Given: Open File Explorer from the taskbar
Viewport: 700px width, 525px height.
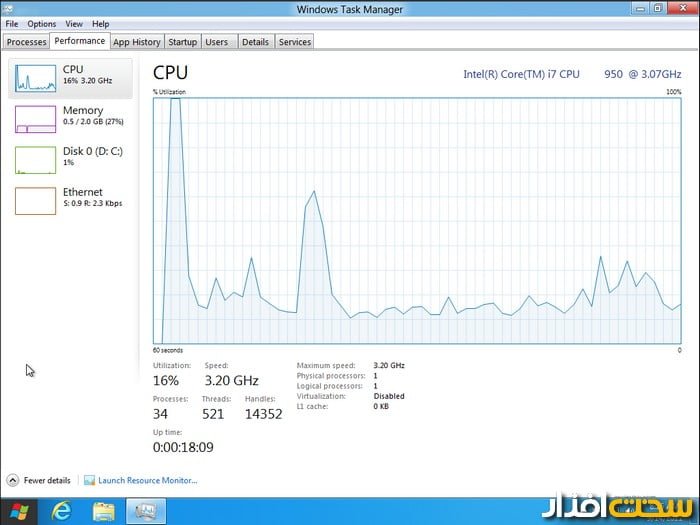Looking at the screenshot, I should (104, 512).
